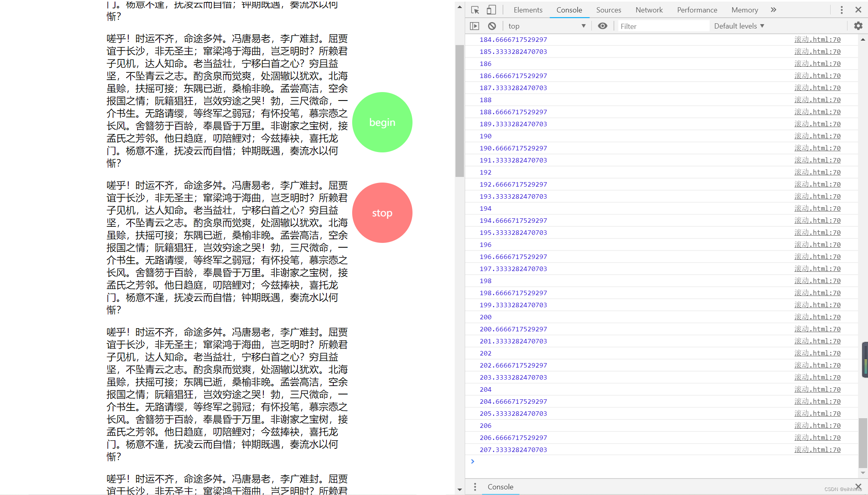
Task: Show the console sidebar panel icon
Action: click(x=474, y=26)
